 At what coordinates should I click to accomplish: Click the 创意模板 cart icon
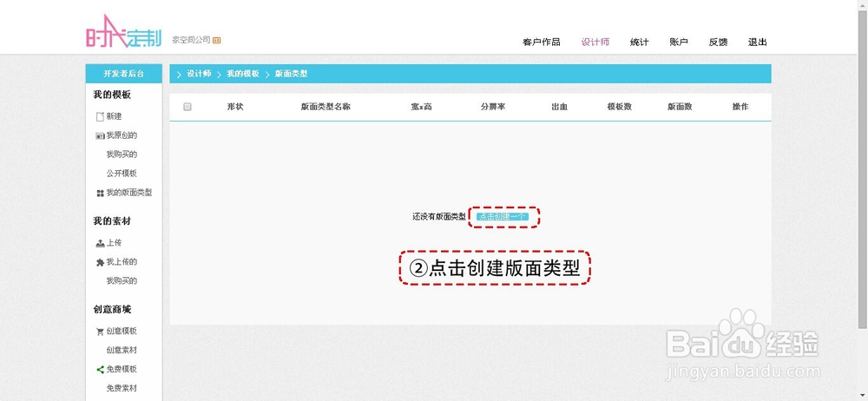pos(100,332)
